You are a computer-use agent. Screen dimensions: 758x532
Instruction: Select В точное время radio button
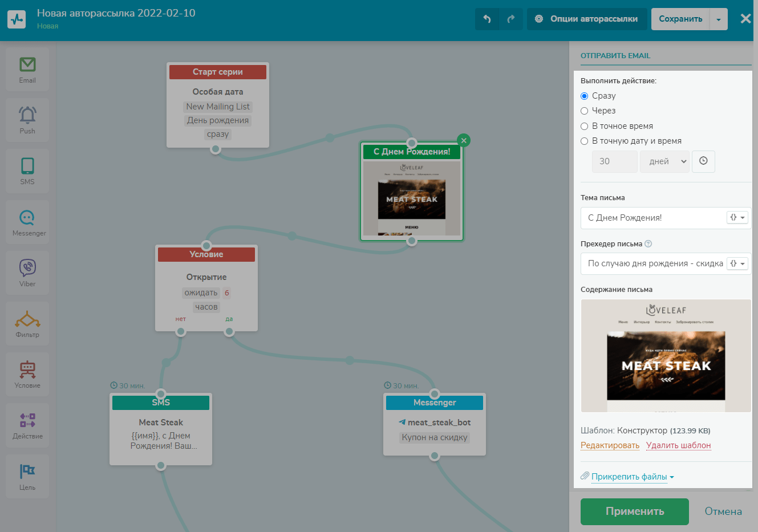(x=584, y=126)
